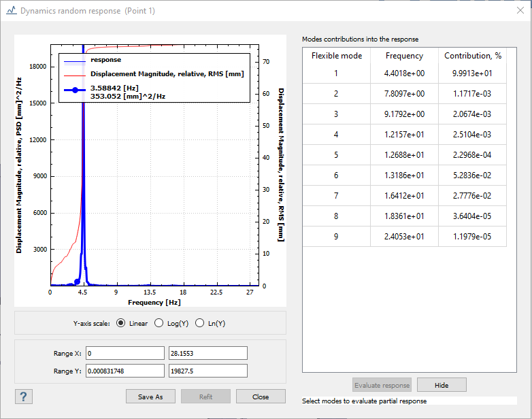Select flexible mode 9 row
This screenshot has width=532, height=419.
click(x=336, y=237)
